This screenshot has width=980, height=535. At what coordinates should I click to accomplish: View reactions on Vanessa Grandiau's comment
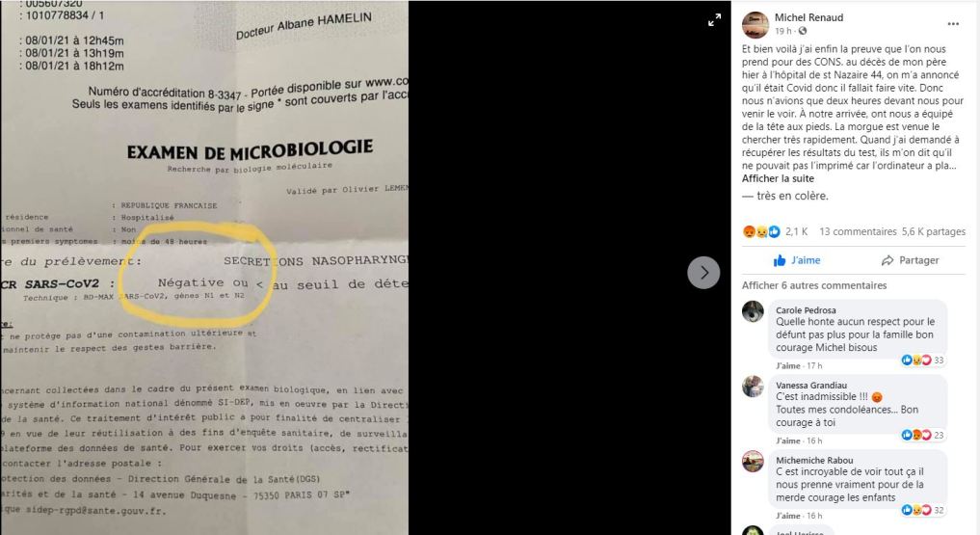(922, 435)
